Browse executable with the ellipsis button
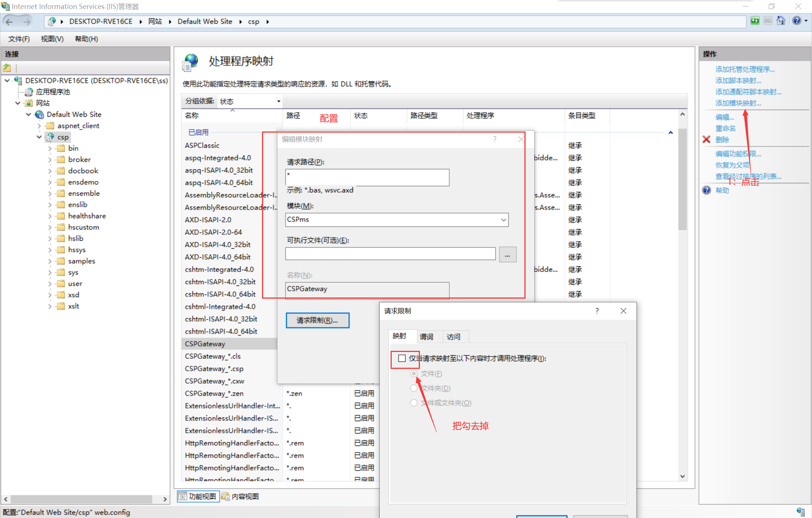Screen dimensions: 812x518 point(507,255)
